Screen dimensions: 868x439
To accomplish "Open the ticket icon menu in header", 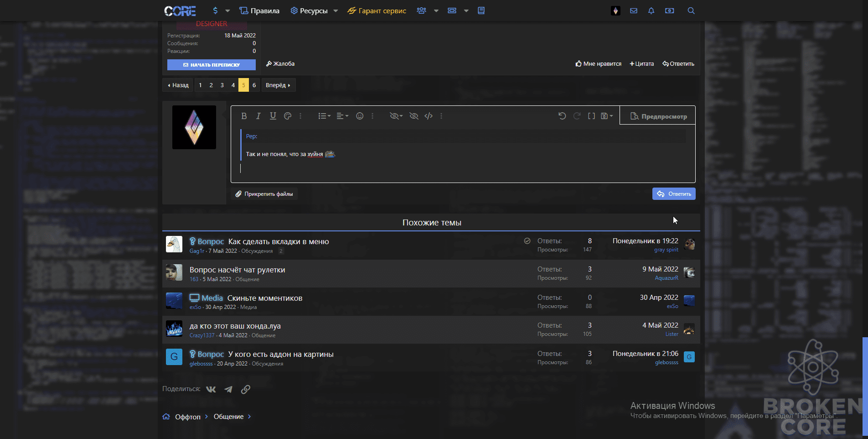I will pos(452,10).
